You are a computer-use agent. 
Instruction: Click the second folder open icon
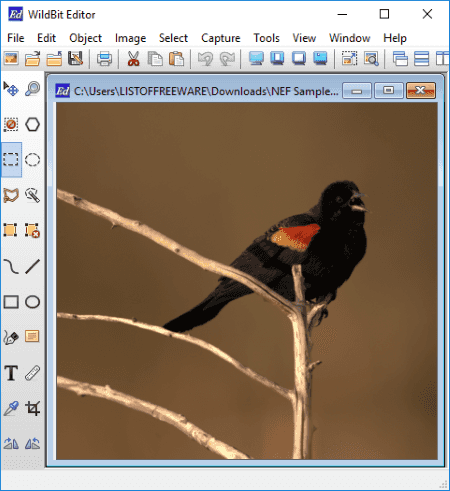pos(54,59)
